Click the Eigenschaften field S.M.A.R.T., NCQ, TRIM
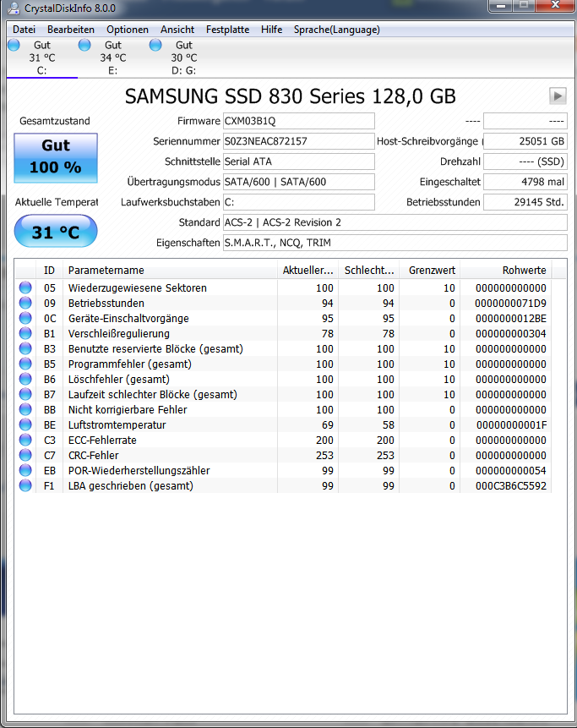 tap(395, 243)
